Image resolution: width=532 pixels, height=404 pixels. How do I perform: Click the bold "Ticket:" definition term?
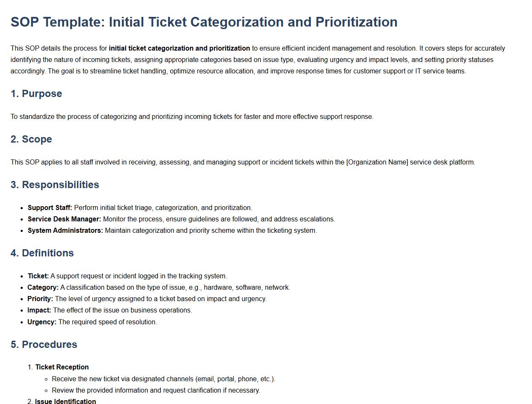pos(38,276)
